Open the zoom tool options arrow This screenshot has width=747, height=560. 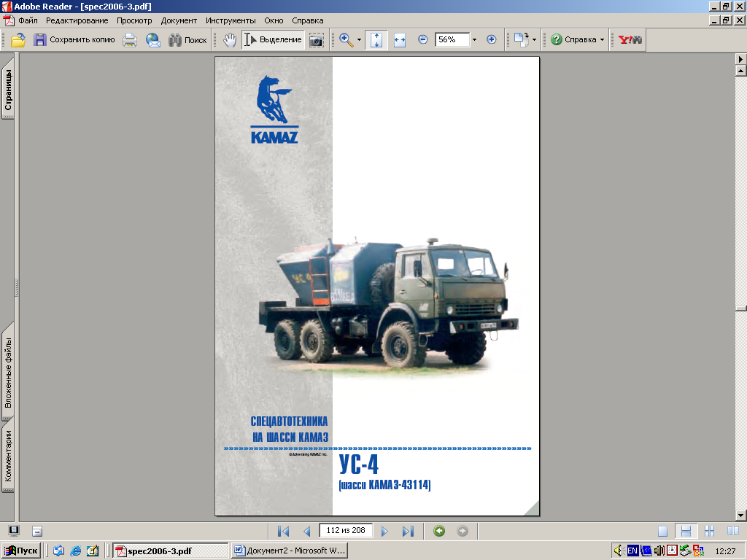(x=359, y=40)
